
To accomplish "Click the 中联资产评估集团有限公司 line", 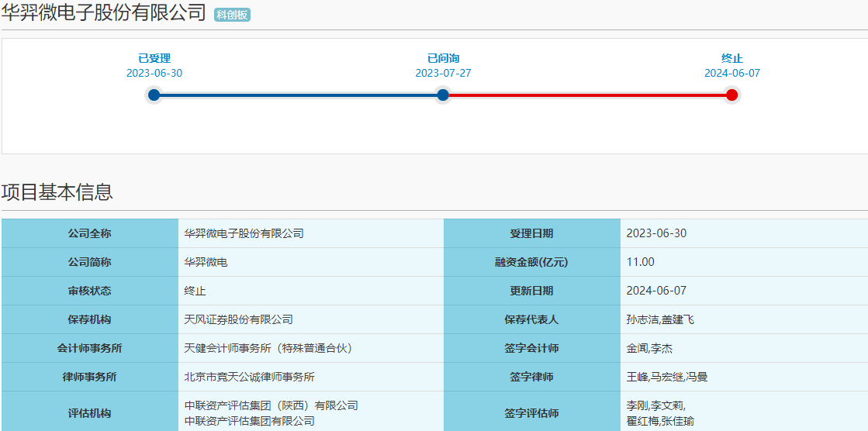I will [x=250, y=422].
